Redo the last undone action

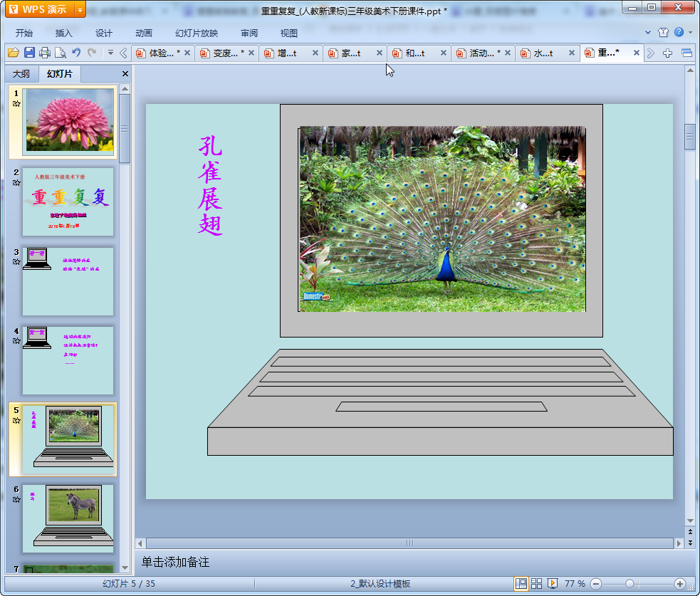pyautogui.click(x=92, y=53)
